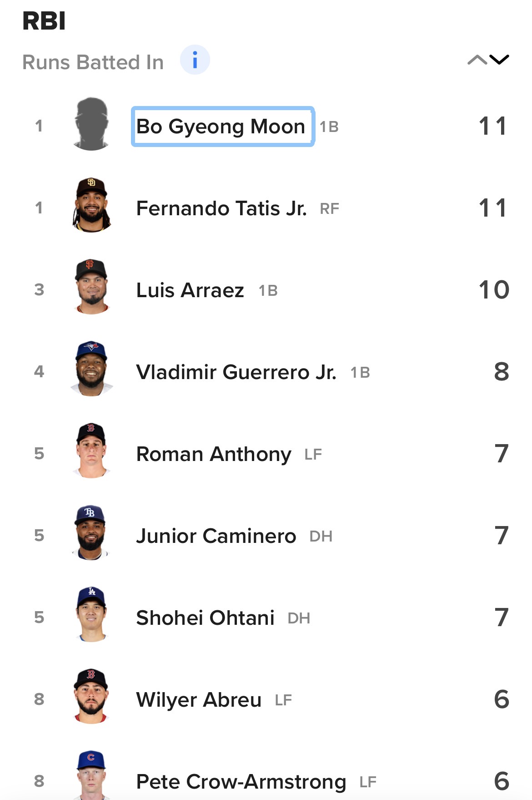Click Pete Crow-Armstrong's name
This screenshot has width=532, height=800.
pyautogui.click(x=241, y=782)
